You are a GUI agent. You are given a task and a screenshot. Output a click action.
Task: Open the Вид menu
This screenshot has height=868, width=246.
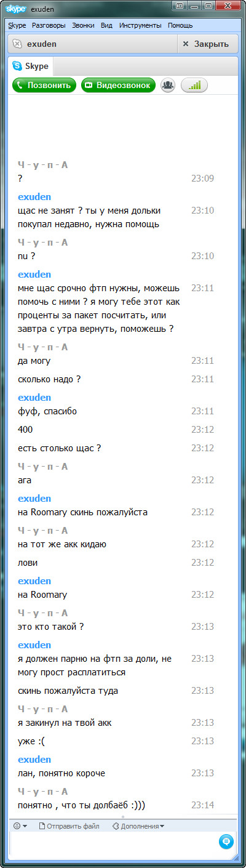(106, 25)
